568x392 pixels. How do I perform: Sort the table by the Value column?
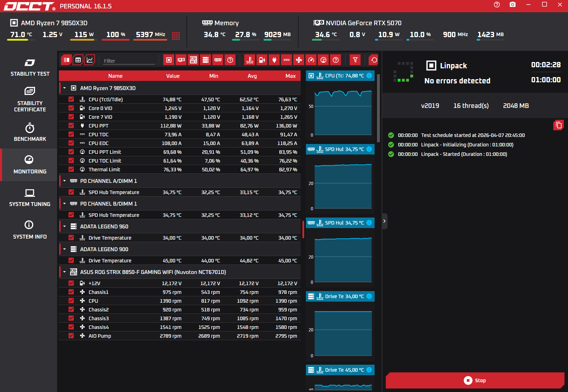pyautogui.click(x=173, y=76)
